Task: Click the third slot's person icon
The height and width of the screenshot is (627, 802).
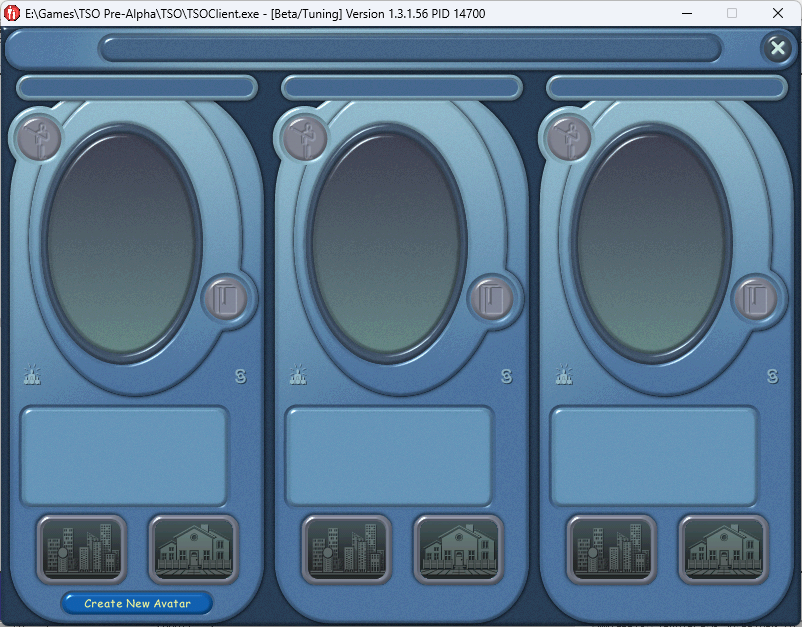Action: pyautogui.click(x=569, y=139)
